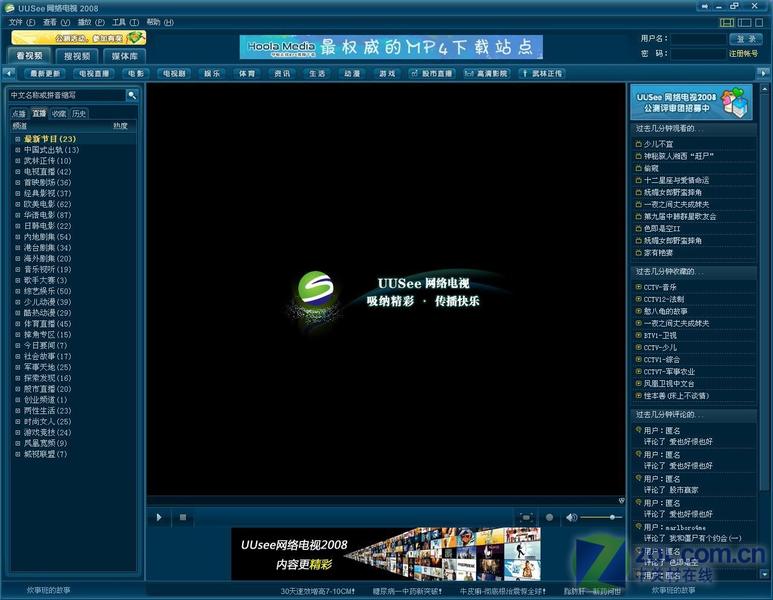Expand the 最新节目 (23) category
The height and width of the screenshot is (600, 773).
coord(18,139)
